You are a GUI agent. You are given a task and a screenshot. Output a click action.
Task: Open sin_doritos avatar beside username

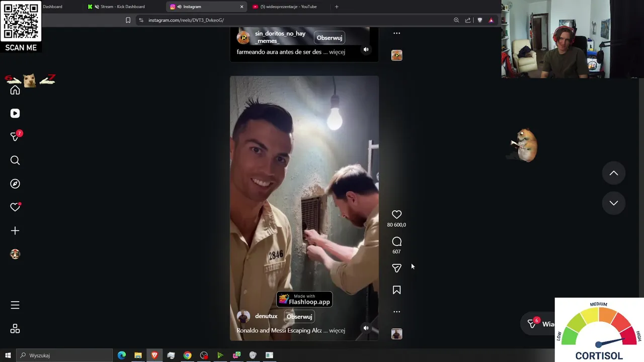244,37
